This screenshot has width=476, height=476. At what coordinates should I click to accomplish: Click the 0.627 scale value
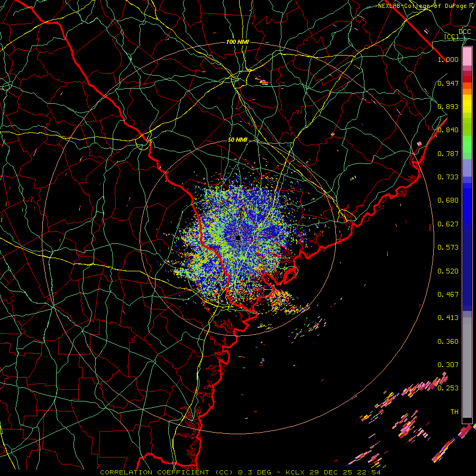(448, 224)
